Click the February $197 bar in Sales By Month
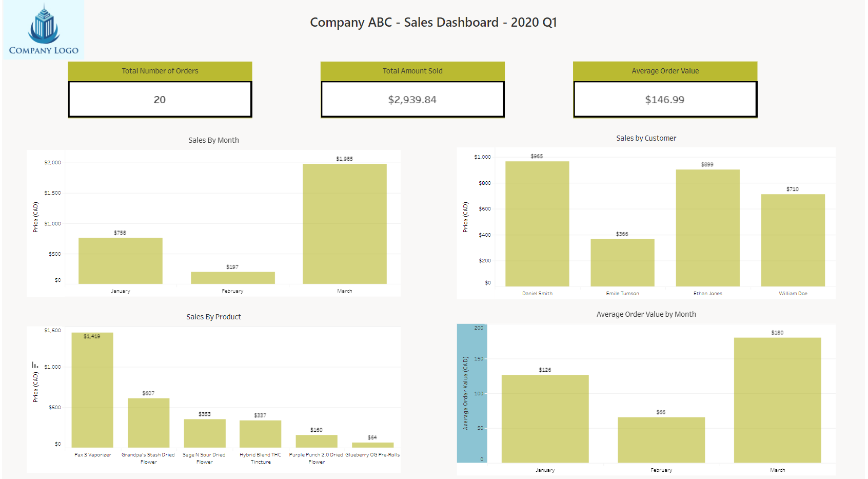This screenshot has width=868, height=479. click(232, 278)
